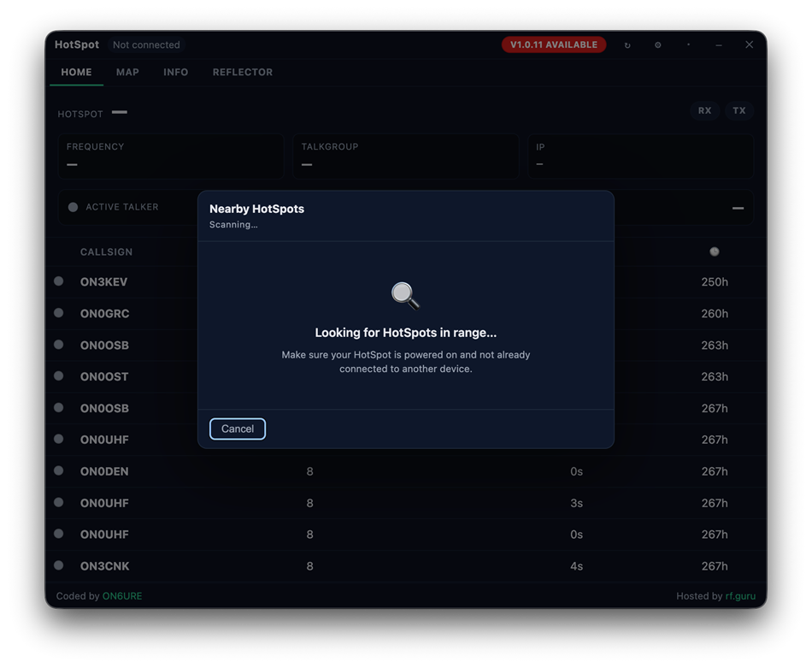The height and width of the screenshot is (668, 812).
Task: Select the ON0GRC callsign entry
Action: coord(104,314)
